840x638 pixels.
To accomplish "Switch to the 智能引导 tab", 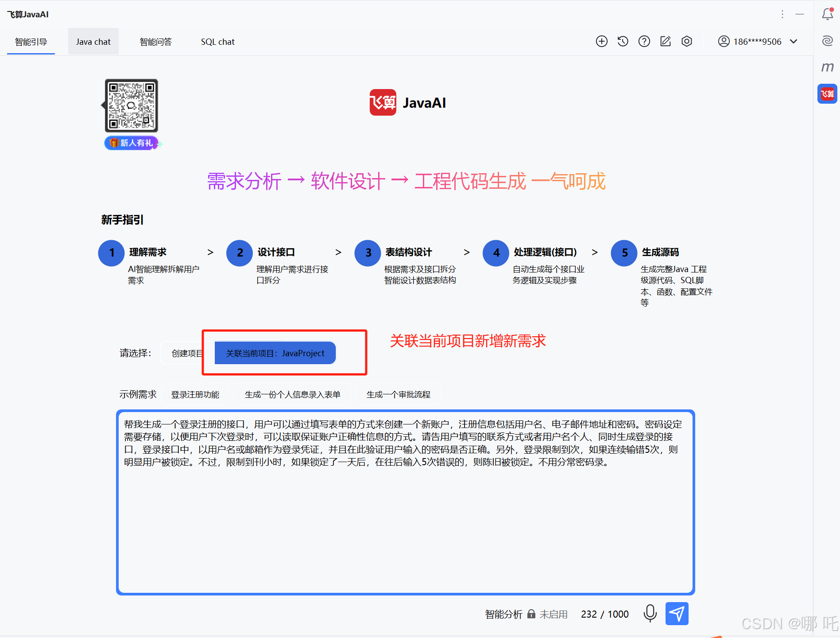I will click(31, 42).
